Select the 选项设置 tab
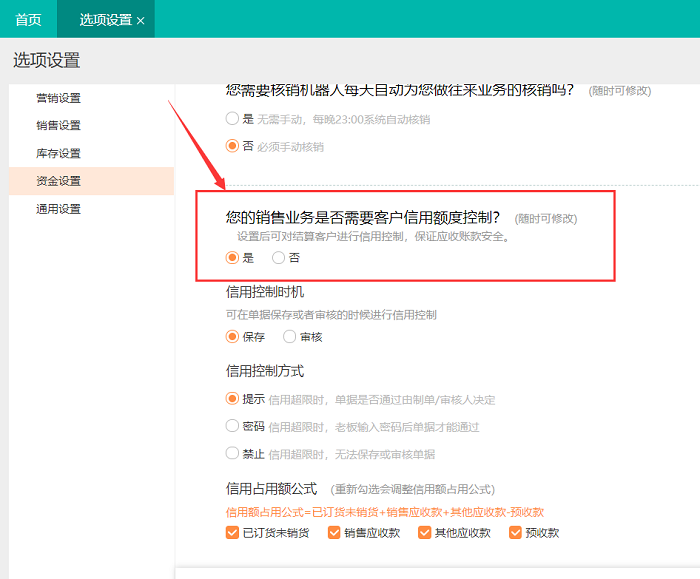The width and height of the screenshot is (700, 579). [x=104, y=19]
